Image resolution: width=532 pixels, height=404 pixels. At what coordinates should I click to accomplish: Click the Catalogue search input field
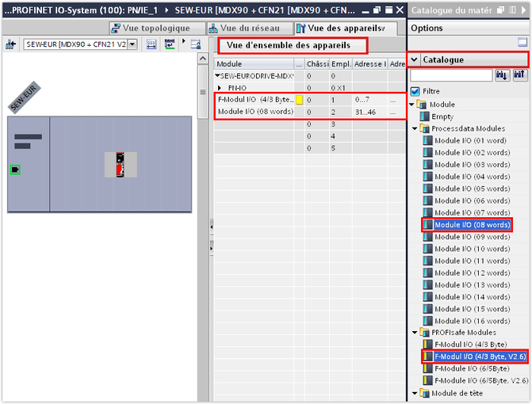tap(451, 75)
